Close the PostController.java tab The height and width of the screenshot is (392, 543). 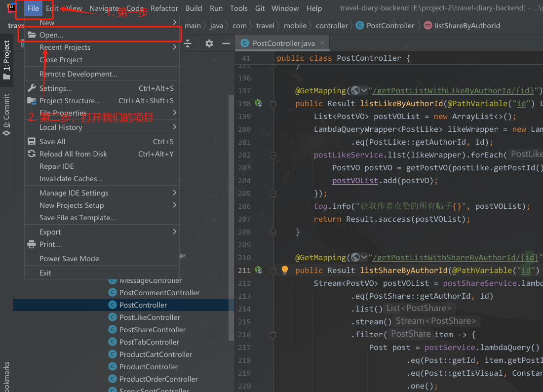tap(322, 43)
